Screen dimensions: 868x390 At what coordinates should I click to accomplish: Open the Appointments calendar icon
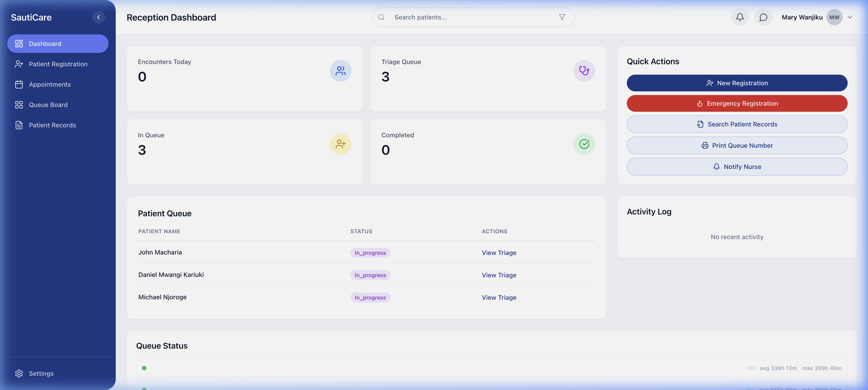click(x=19, y=84)
